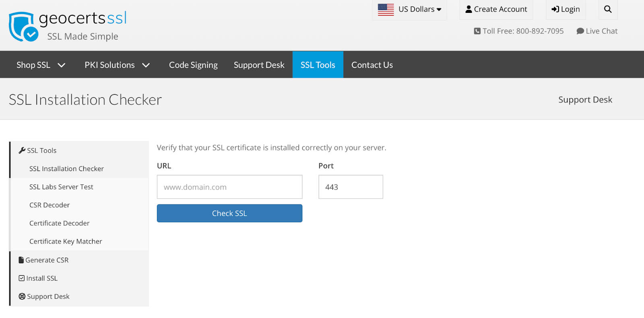Click the Live Chat link text
The width and height of the screenshot is (644, 318).
click(x=601, y=31)
